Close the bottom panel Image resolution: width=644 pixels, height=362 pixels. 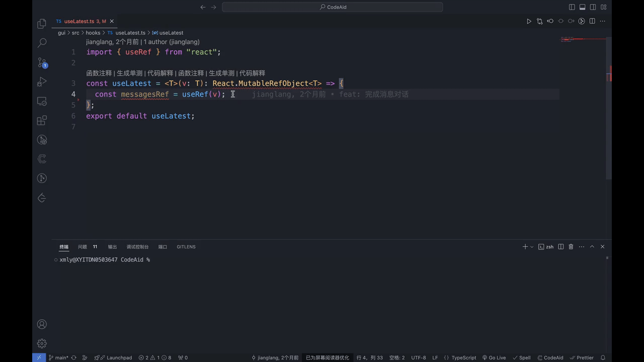(x=603, y=247)
